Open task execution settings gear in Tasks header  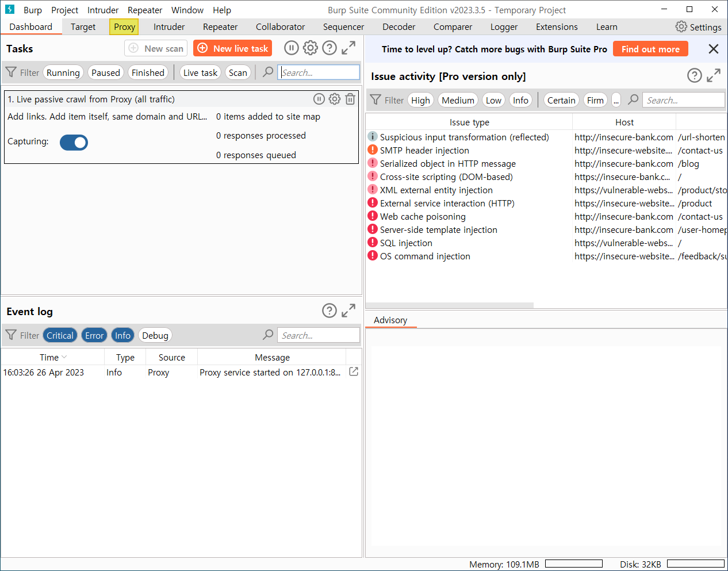pos(311,48)
